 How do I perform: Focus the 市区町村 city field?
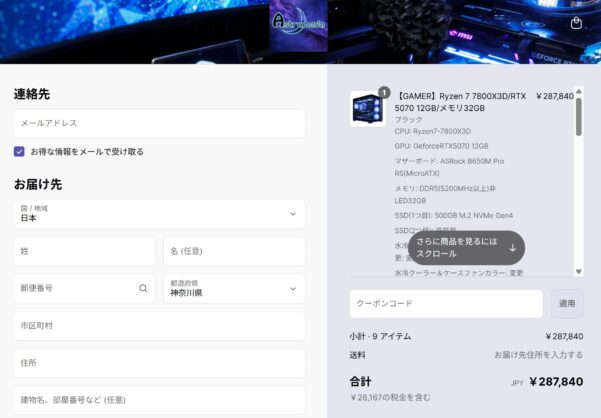pyautogui.click(x=159, y=326)
